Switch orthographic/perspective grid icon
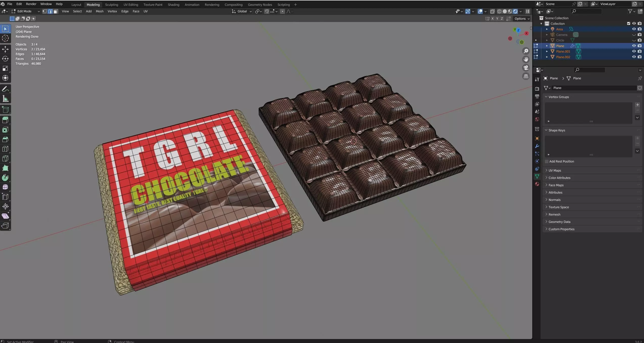Viewport: 644px width, 343px height. coord(526,76)
